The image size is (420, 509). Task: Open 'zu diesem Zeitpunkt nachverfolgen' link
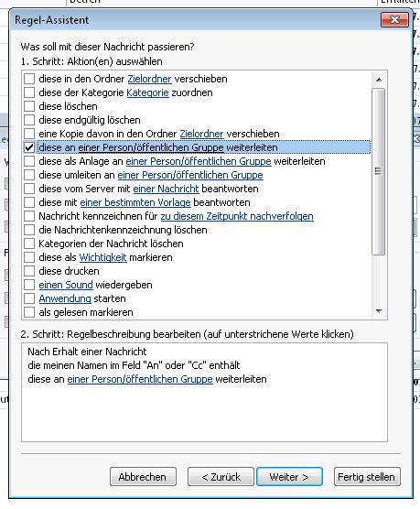click(x=237, y=216)
